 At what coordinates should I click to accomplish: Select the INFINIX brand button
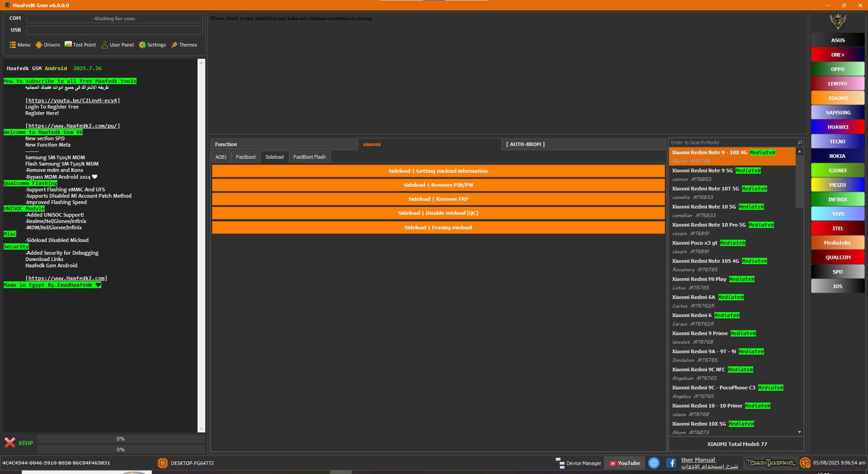pos(838,199)
